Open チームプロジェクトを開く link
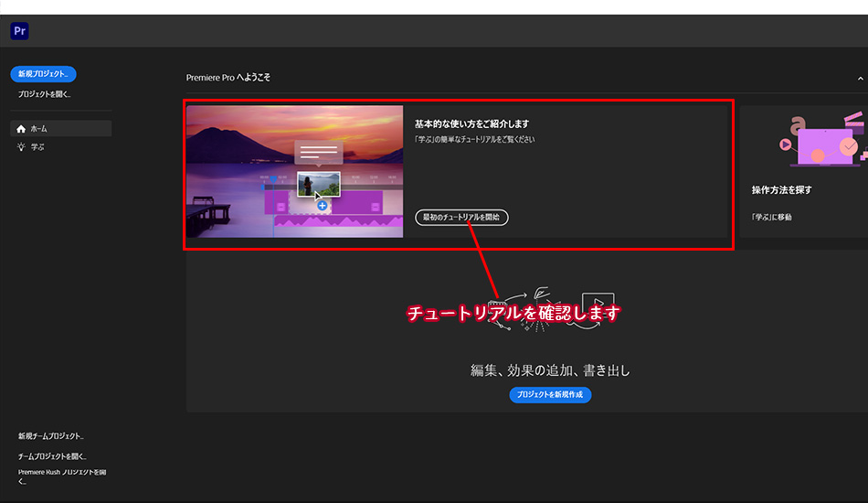 coord(52,456)
